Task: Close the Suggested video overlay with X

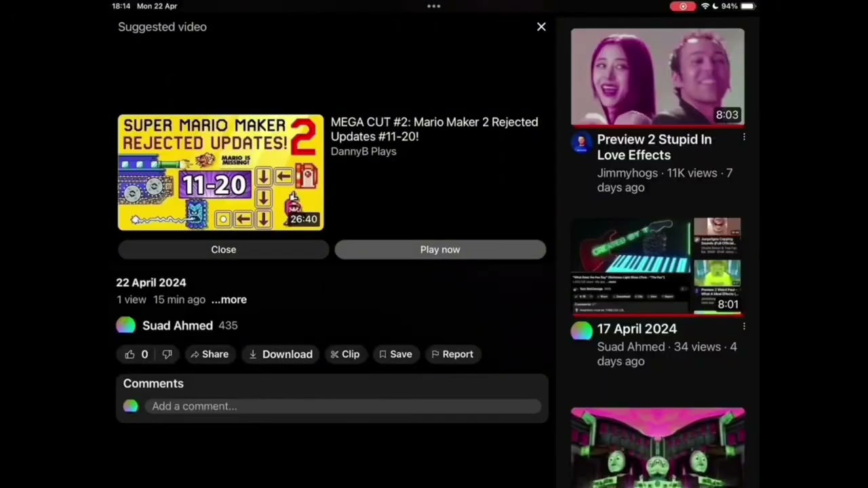Action: tap(541, 27)
